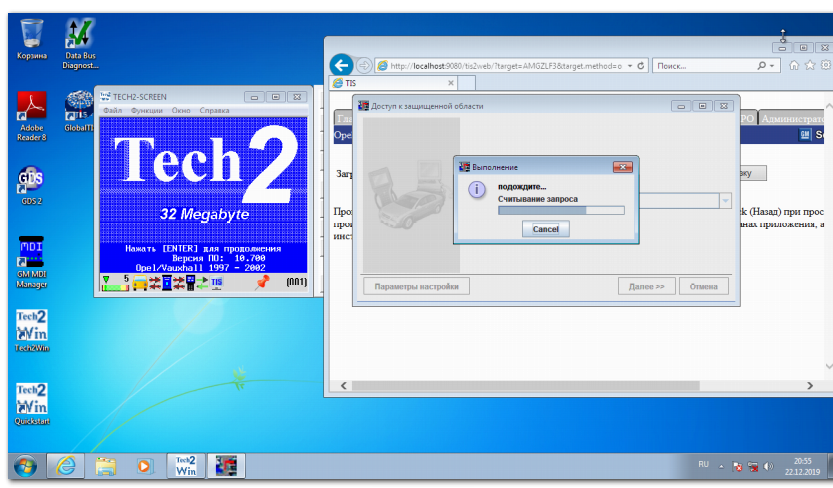833x488 pixels.
Task: Launch Tech2Win desktop shortcut
Action: pyautogui.click(x=31, y=330)
